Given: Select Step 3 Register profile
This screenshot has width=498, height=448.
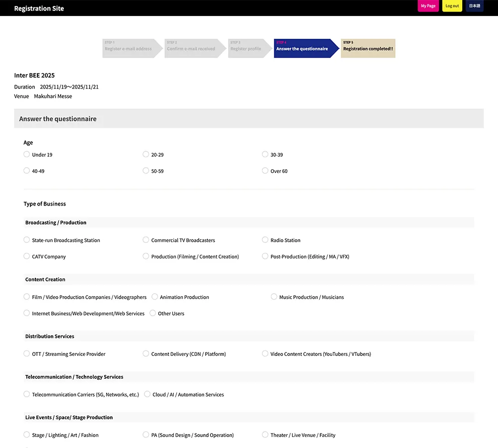Looking at the screenshot, I should point(249,48).
